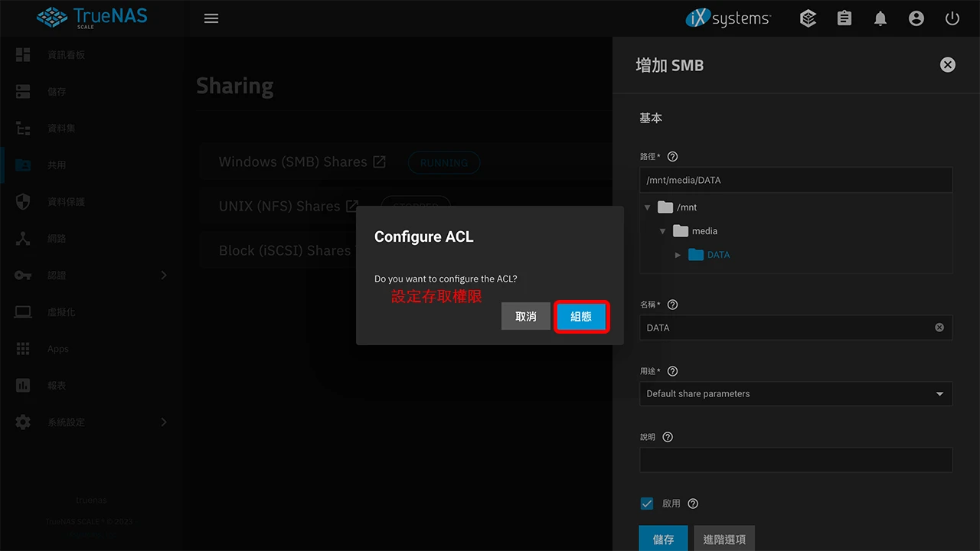Clear the 名稱 field with X icon

(939, 328)
